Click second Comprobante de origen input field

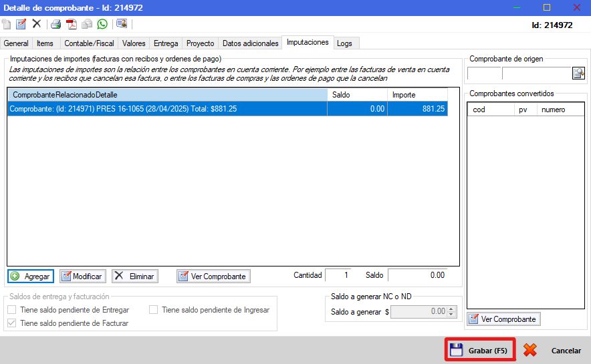(x=537, y=73)
